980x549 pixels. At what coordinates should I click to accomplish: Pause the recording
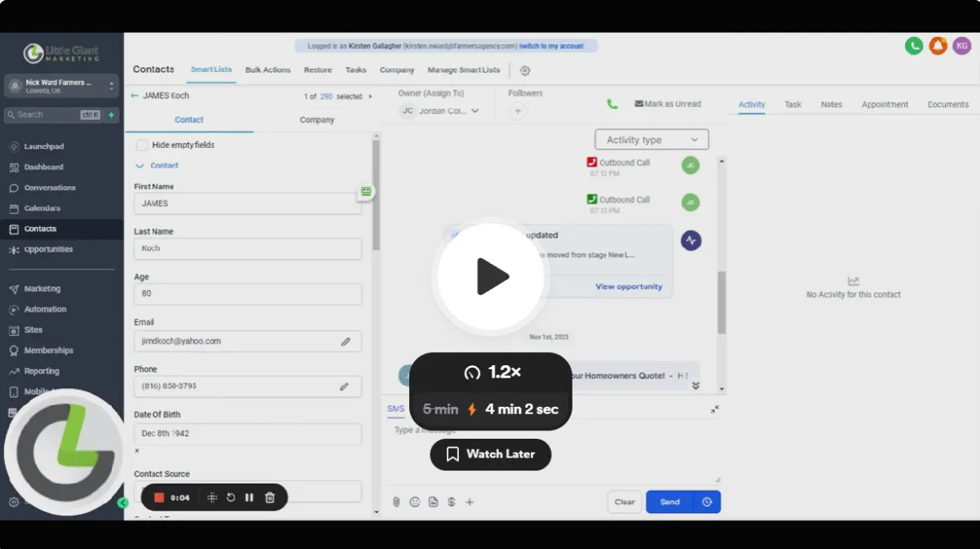coord(249,498)
